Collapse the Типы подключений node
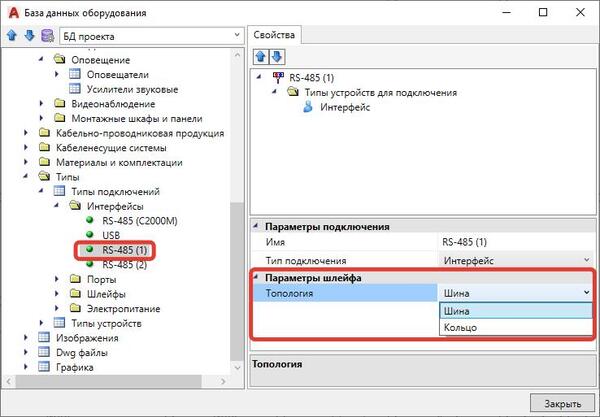This screenshot has height=417, width=600. click(41, 191)
